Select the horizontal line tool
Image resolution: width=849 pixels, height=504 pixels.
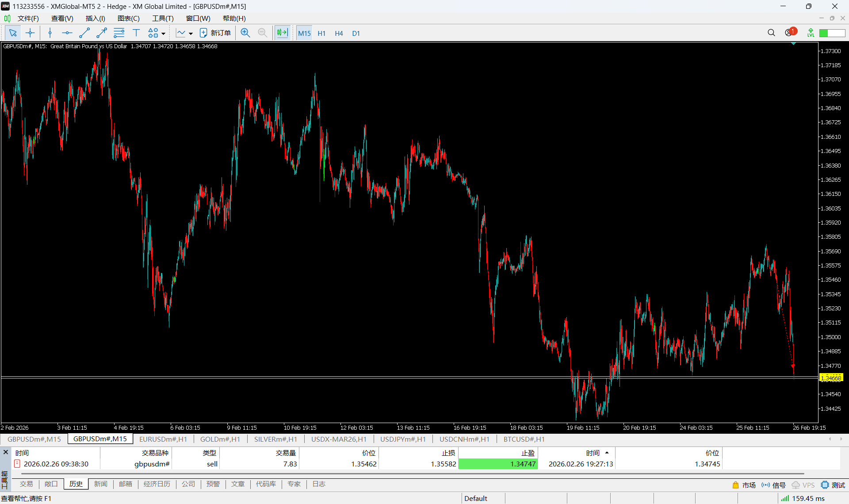(x=67, y=33)
